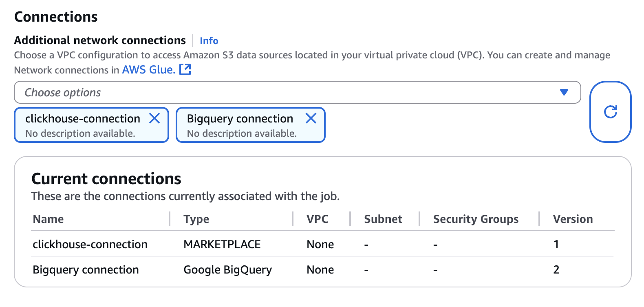Refresh the network connections list

pyautogui.click(x=610, y=111)
